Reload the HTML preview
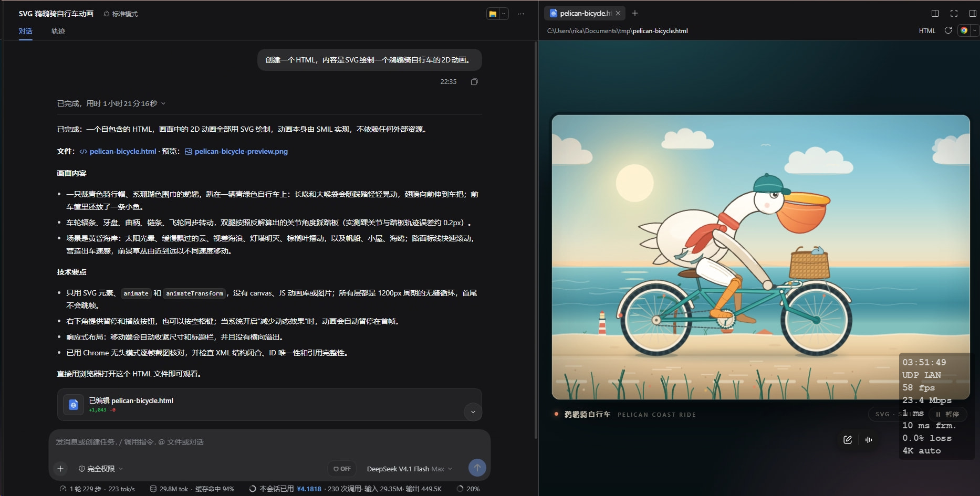The height and width of the screenshot is (496, 980). click(x=948, y=30)
